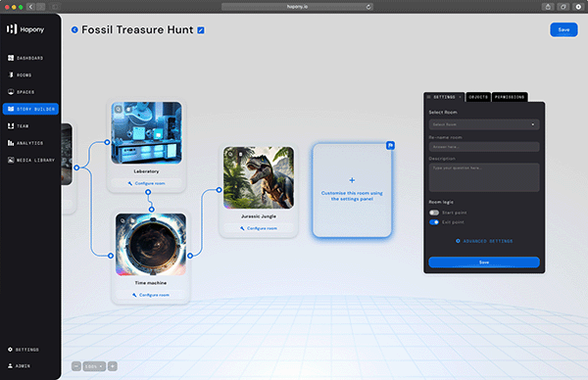Switch to the Permissions tab
The image size is (588, 380).
point(510,97)
